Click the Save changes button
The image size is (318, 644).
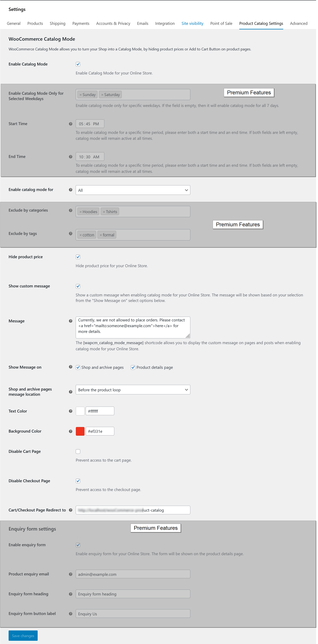[x=23, y=636]
